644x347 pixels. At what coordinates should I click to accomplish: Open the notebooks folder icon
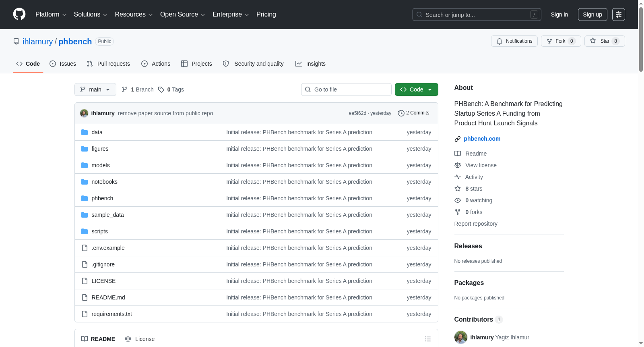[85, 182]
